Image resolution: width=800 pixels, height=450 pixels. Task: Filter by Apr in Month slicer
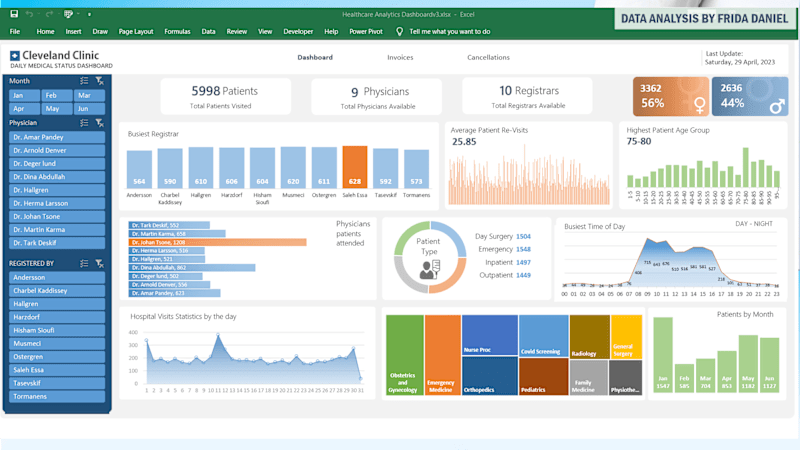(x=24, y=109)
